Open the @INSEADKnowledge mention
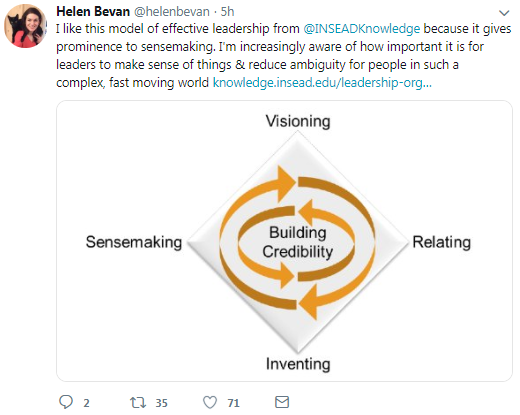Screen dimensions: 520x415 (x=362, y=29)
